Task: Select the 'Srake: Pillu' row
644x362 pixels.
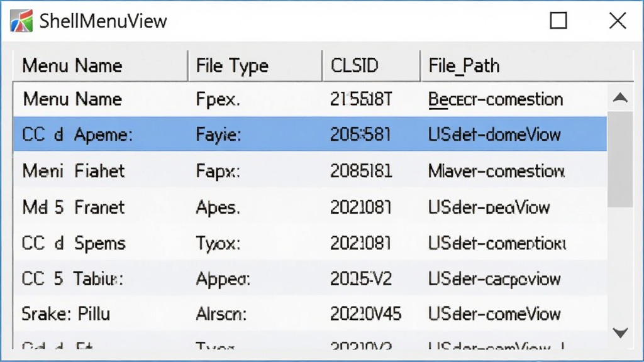Action: click(310, 314)
